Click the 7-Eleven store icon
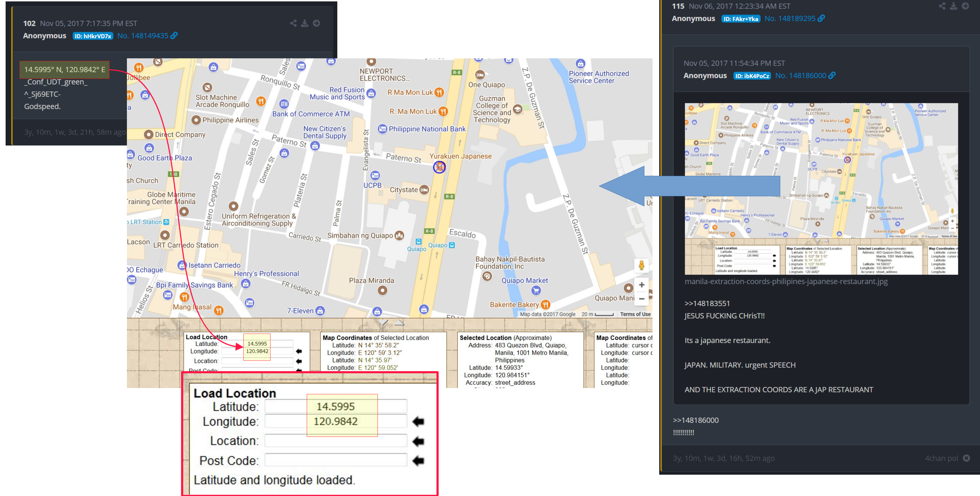 [320, 311]
